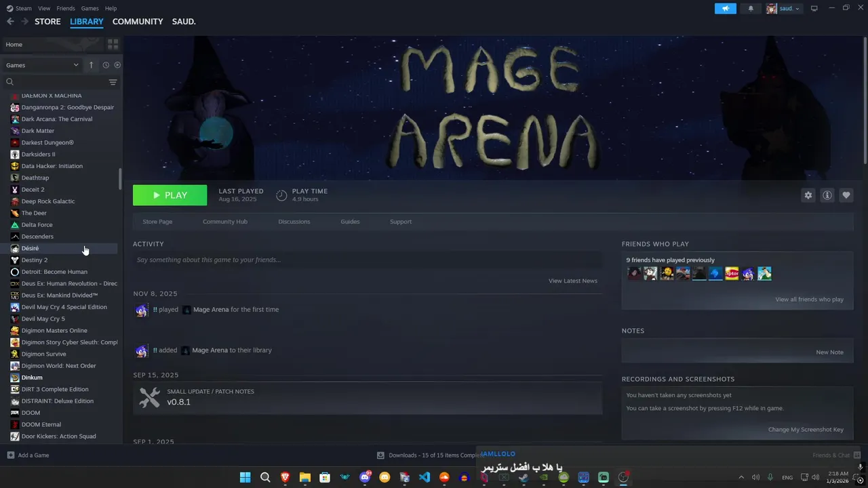Open the Home library view
This screenshot has height=488, width=868.
tap(53, 44)
